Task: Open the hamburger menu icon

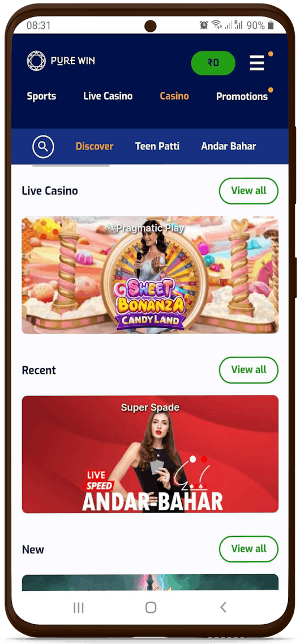Action: (x=257, y=63)
